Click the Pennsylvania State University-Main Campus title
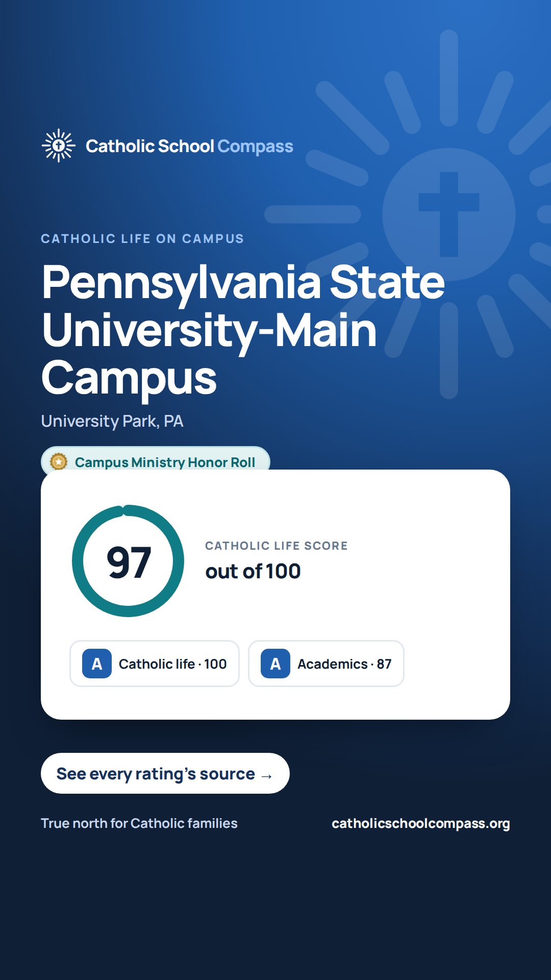This screenshot has height=980, width=551. point(243,329)
